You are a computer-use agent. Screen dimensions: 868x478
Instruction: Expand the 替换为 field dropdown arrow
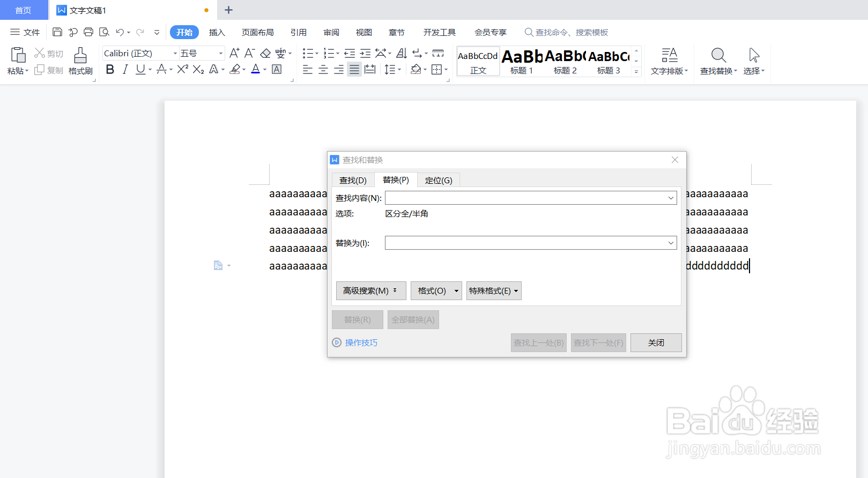coord(671,243)
